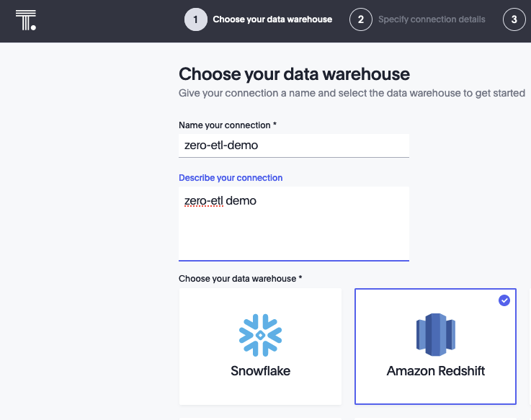Select the Snowflake logo icon
The width and height of the screenshot is (531, 420).
[x=260, y=335]
